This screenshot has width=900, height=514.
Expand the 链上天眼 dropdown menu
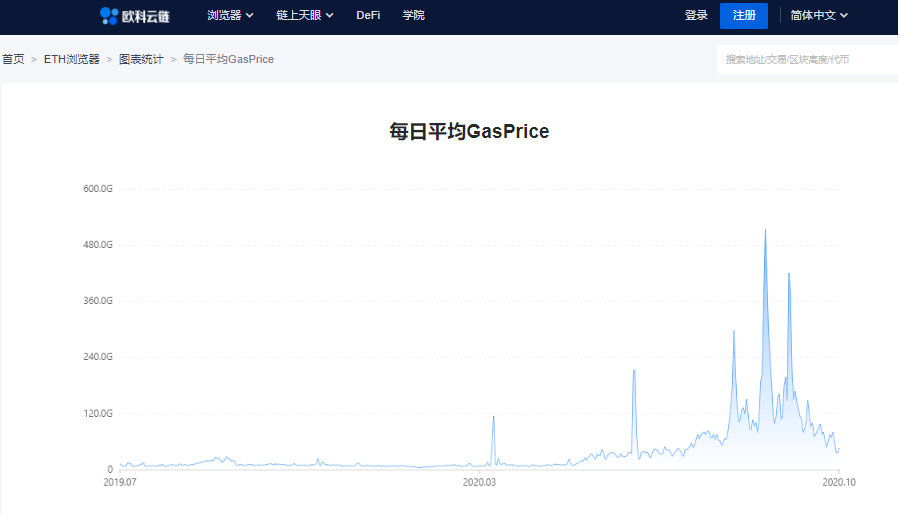305,16
